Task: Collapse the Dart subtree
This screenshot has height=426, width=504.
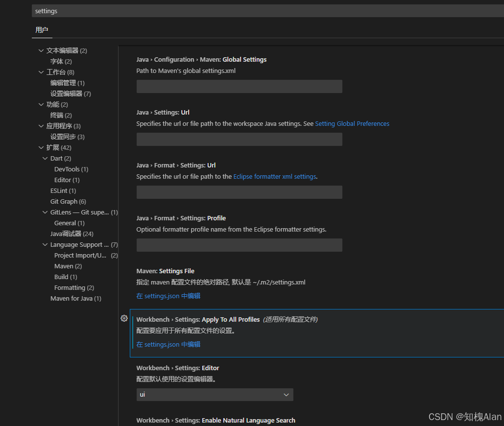Action: pos(46,158)
